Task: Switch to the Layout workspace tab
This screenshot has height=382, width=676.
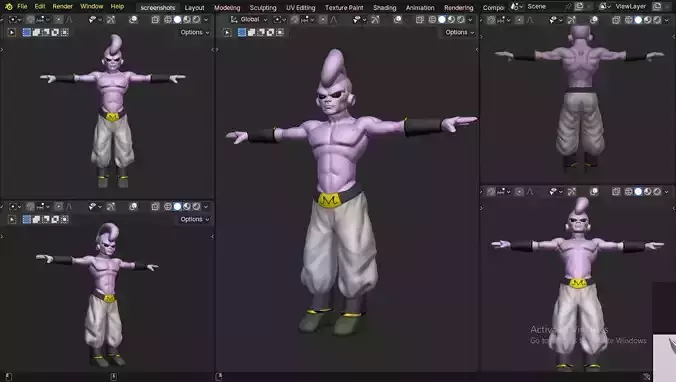Action: [194, 7]
